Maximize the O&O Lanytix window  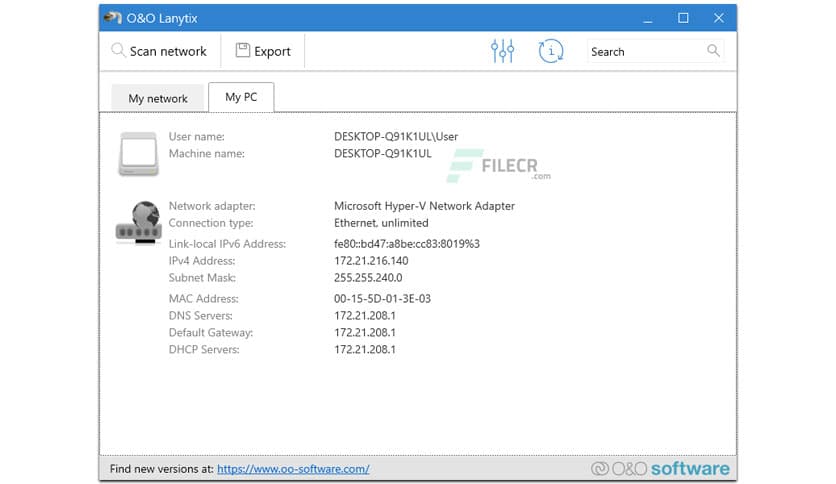click(683, 17)
